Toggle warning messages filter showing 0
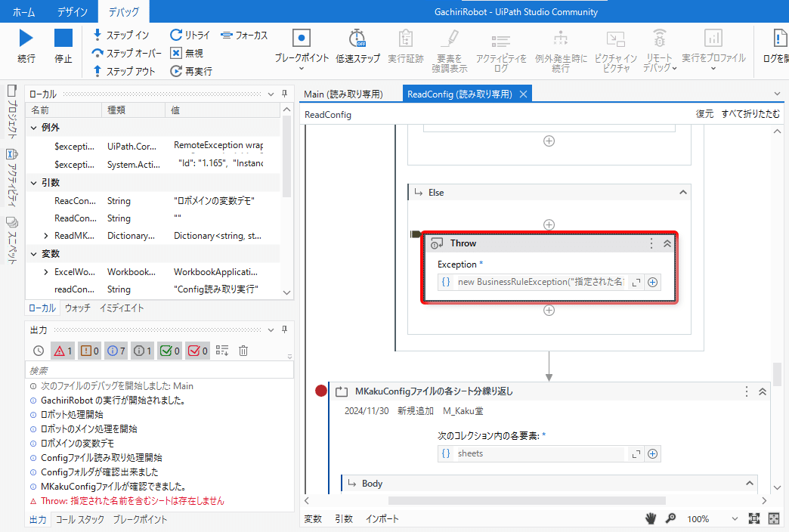This screenshot has width=789, height=532. click(x=90, y=351)
